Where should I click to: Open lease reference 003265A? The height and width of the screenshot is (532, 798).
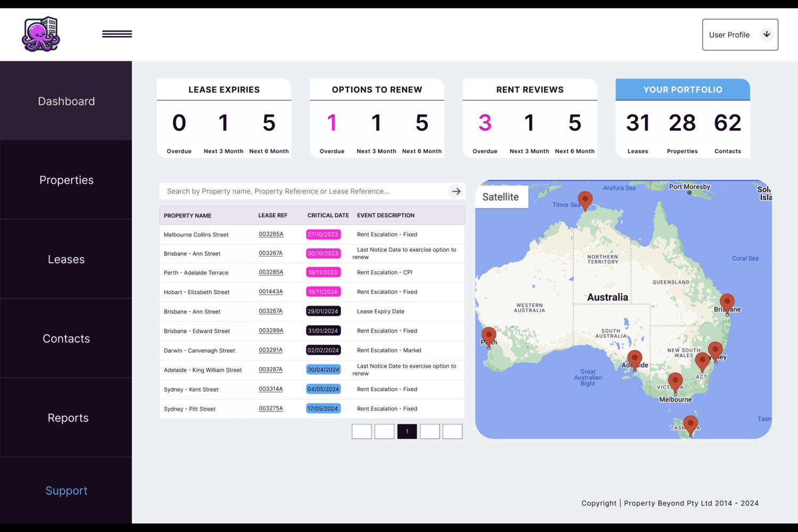pos(270,234)
